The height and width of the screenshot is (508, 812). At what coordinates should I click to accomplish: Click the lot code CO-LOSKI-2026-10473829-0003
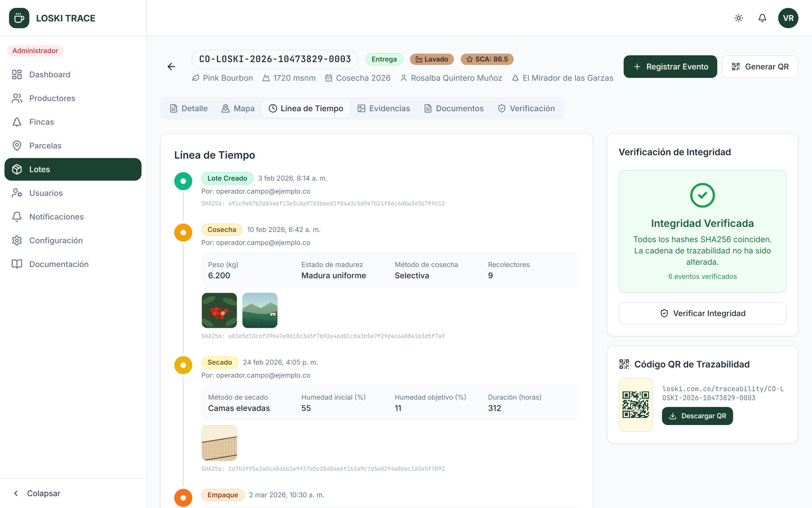pyautogui.click(x=275, y=59)
